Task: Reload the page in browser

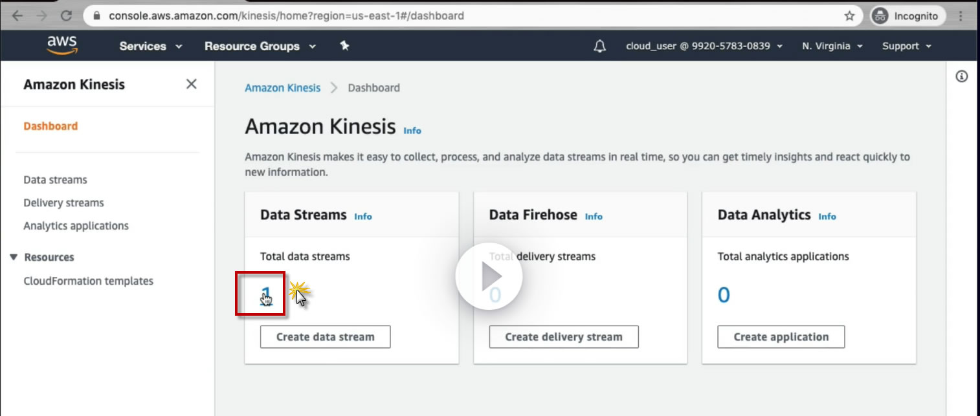Action: click(x=66, y=16)
